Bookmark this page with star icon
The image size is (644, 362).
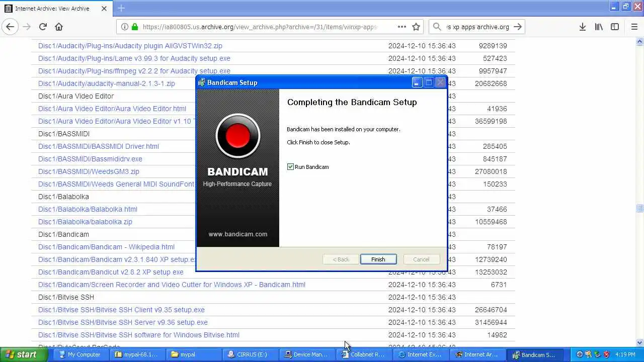coord(416,27)
